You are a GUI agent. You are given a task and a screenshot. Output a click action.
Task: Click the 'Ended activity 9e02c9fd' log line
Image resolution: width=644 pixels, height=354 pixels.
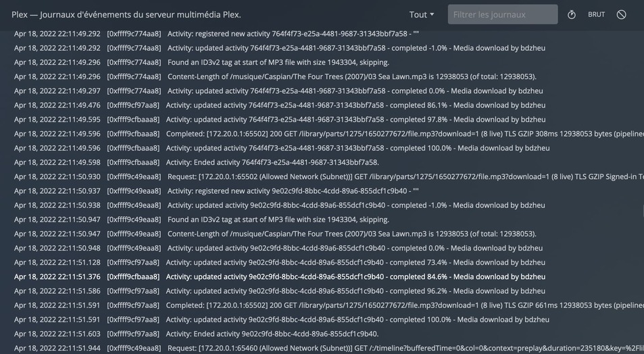pos(272,334)
